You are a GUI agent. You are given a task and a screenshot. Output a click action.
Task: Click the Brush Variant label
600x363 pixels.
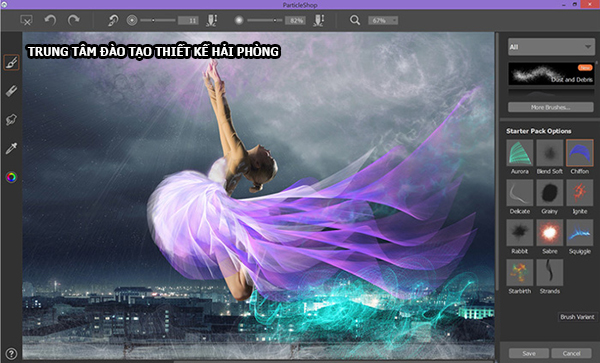pos(577,317)
